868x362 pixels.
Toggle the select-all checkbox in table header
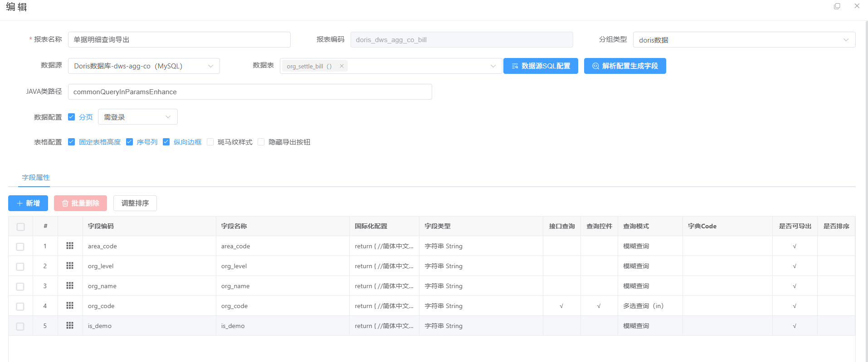click(20, 227)
